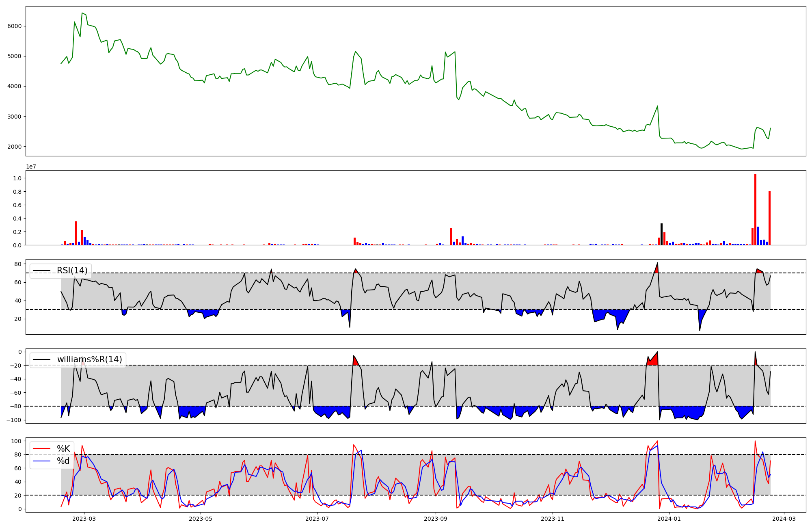812x528 pixels.
Task: Click the 1e7 volume scale label
Action: pos(31,167)
